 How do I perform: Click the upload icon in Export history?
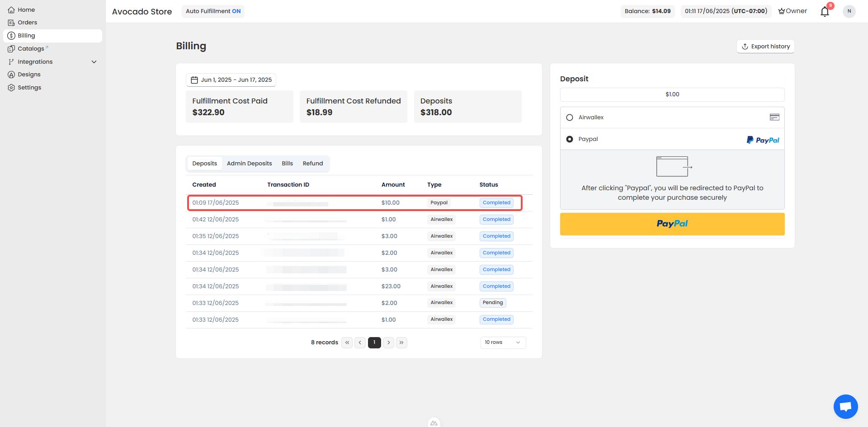click(x=745, y=47)
